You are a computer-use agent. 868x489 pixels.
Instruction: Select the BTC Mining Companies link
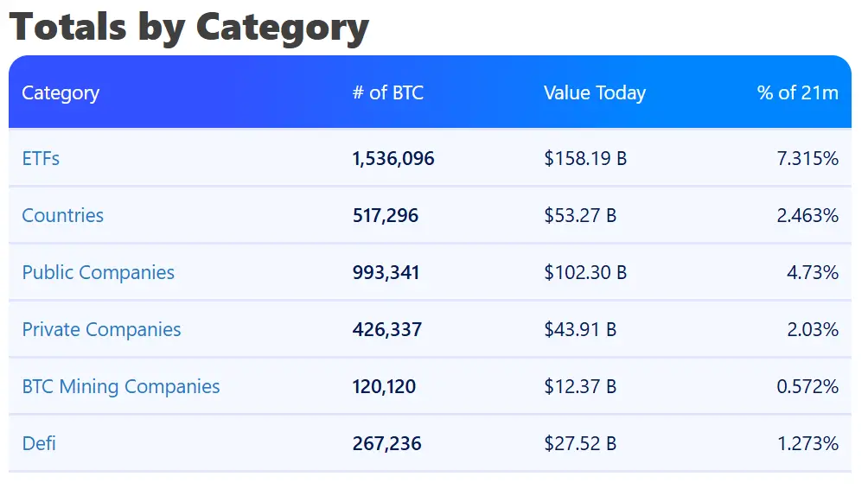coord(120,387)
